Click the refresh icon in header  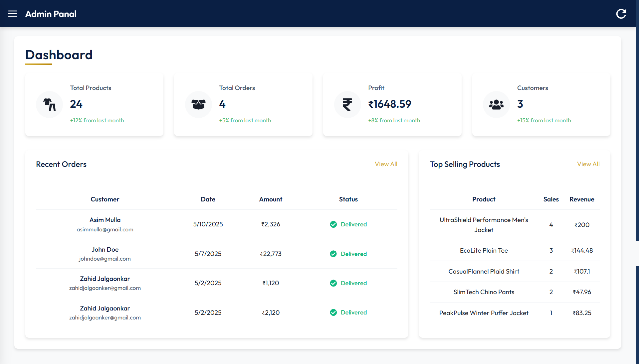point(621,14)
